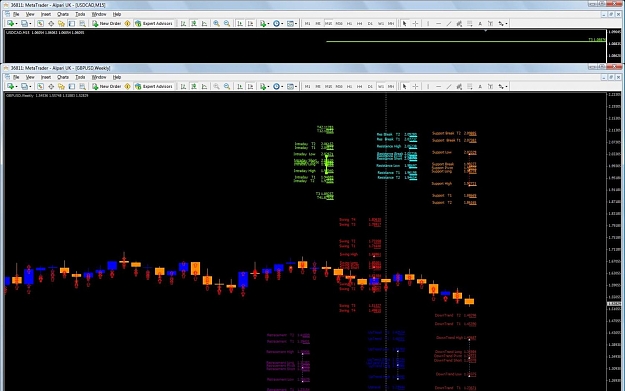Click the 'Resistance High' label on GBPUSD chart
The width and height of the screenshot is (625, 391).
pyautogui.click(x=389, y=146)
